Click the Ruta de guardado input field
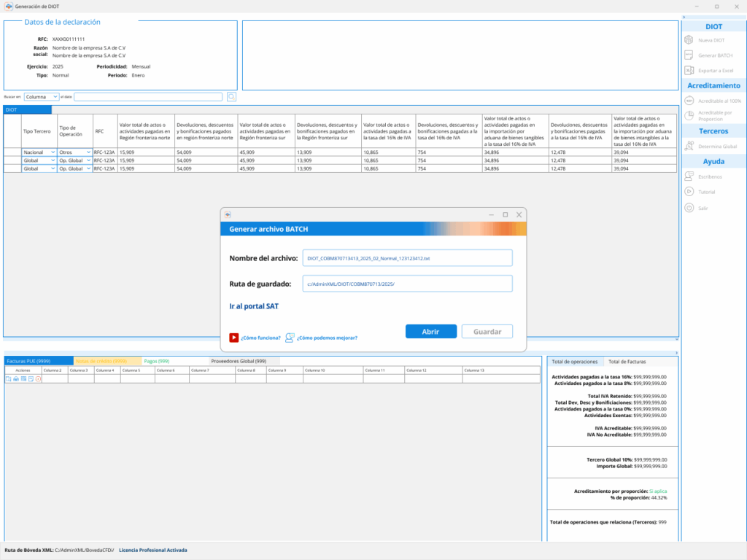Screen dimensions: 747x560 [x=408, y=284]
